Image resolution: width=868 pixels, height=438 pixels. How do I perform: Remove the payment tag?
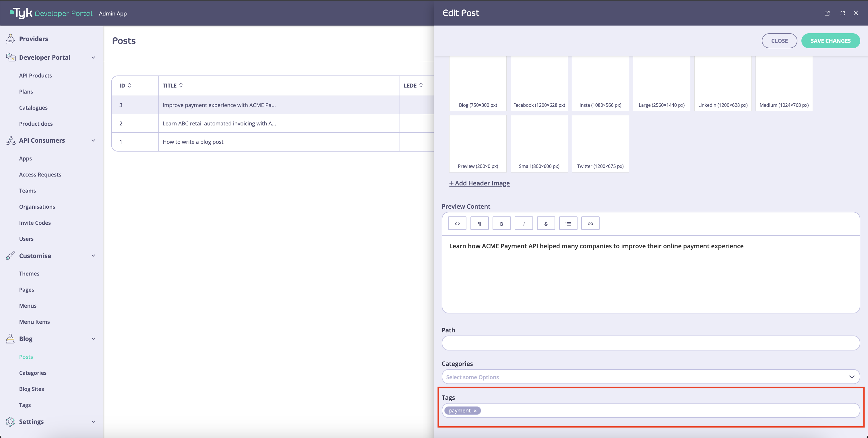pos(475,410)
